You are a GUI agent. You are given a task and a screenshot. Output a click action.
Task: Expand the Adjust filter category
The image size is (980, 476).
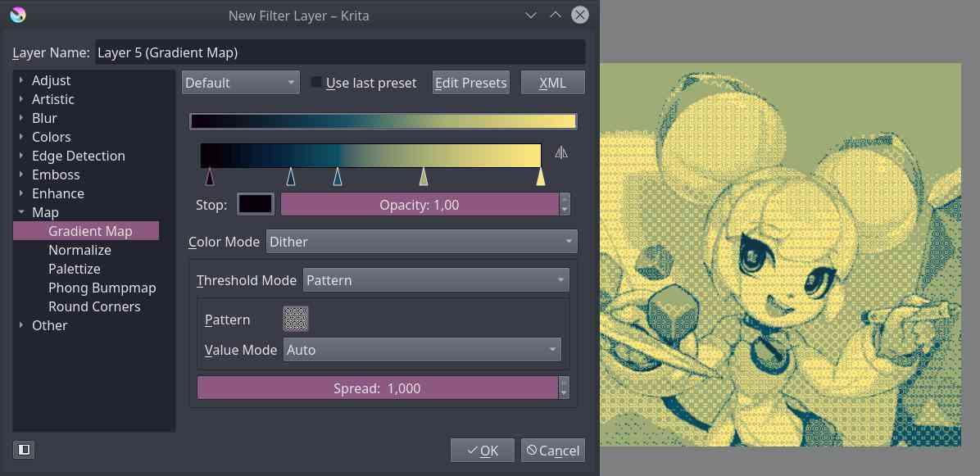21,80
